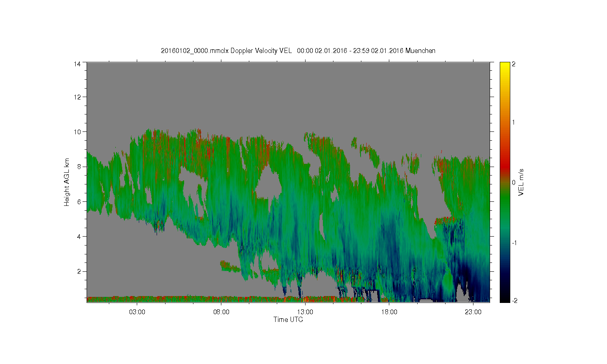The image size is (607, 364).
Task: Click the height axis label 4
Action: [79, 237]
